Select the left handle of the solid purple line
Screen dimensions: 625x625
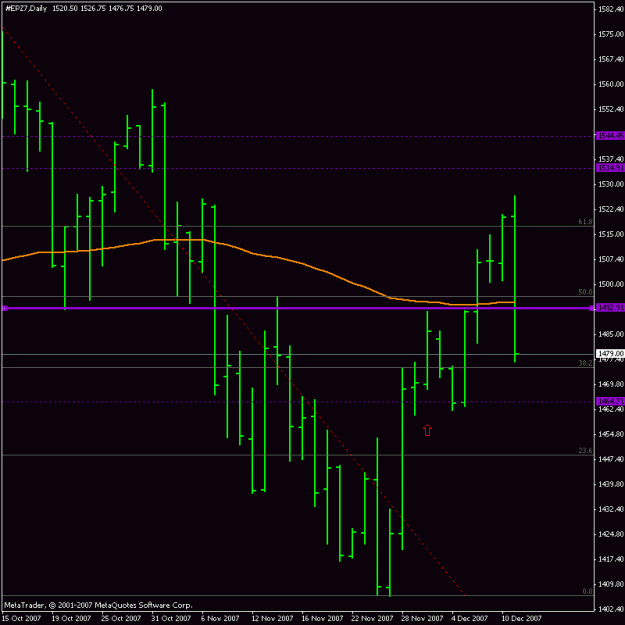click(4, 308)
